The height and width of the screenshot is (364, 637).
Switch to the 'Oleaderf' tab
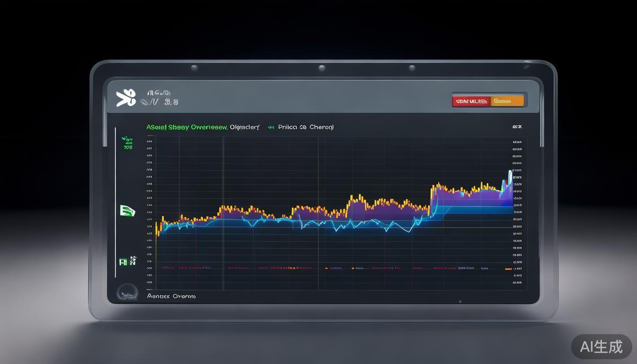point(245,127)
